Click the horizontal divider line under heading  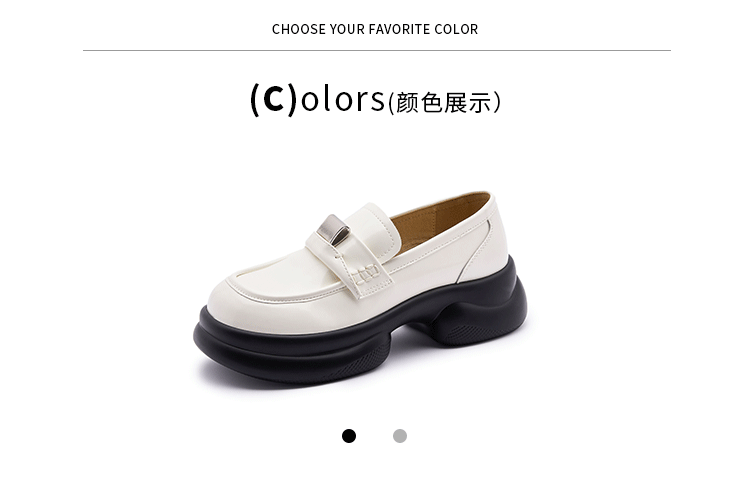click(376, 50)
